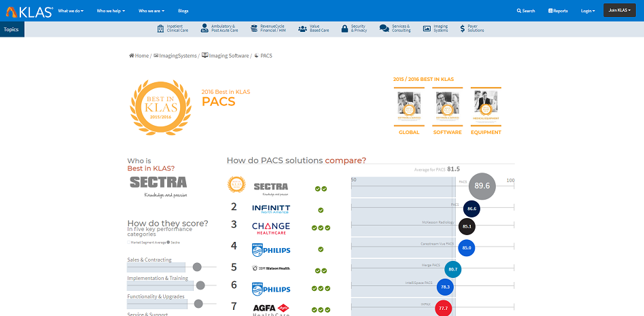The height and width of the screenshot is (316, 644).
Task: Click the 85.1 McKesson Radiology score bubble
Action: point(467,226)
